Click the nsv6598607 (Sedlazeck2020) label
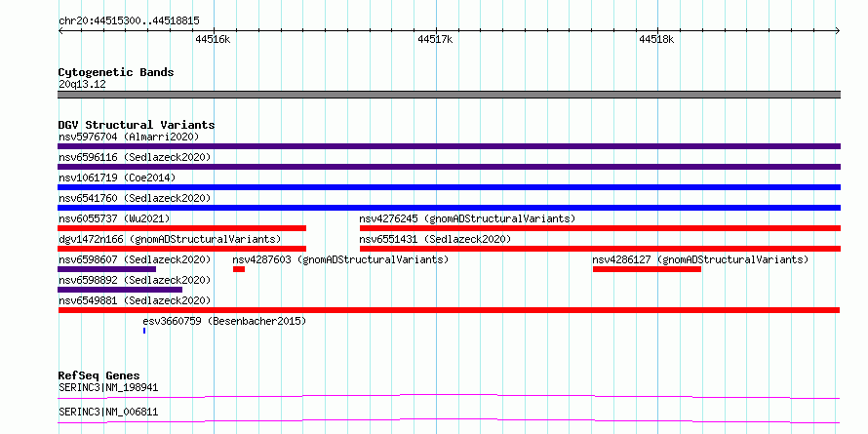 [x=135, y=259]
